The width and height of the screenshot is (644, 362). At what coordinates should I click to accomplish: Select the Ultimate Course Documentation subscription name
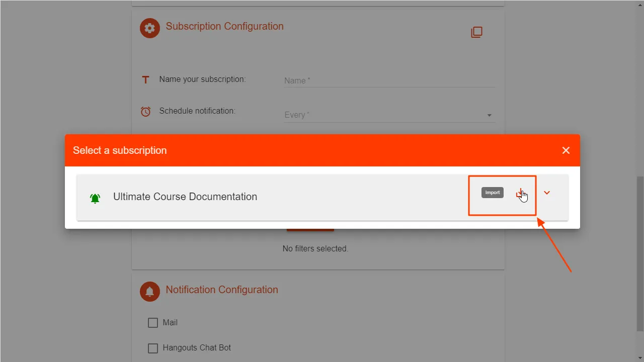tap(185, 197)
